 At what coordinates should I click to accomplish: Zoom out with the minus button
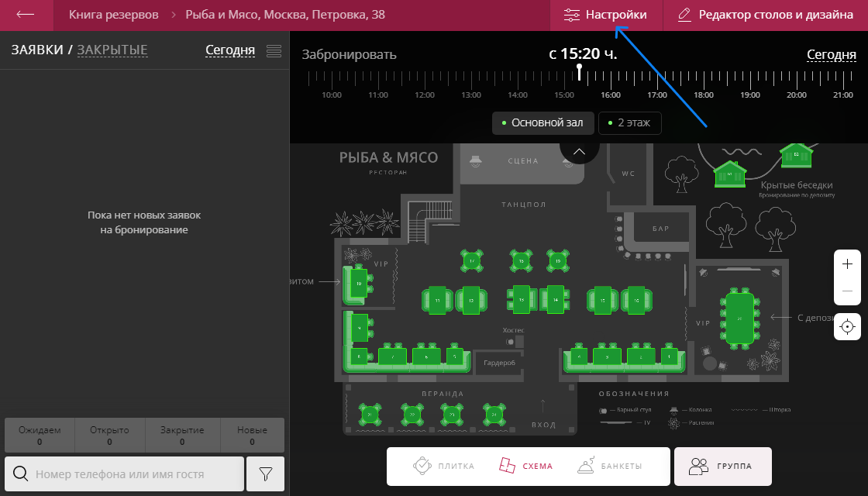pyautogui.click(x=847, y=291)
